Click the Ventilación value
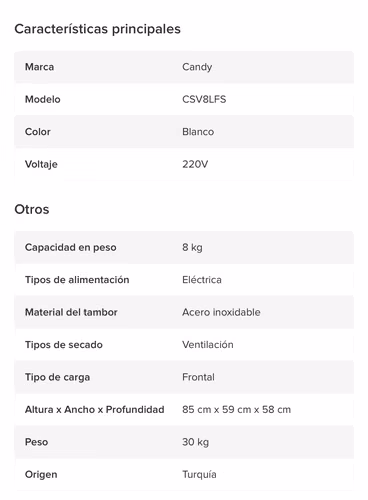 click(x=208, y=345)
